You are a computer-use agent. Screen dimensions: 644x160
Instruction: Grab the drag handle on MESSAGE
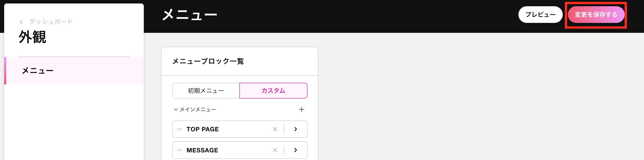[180, 150]
